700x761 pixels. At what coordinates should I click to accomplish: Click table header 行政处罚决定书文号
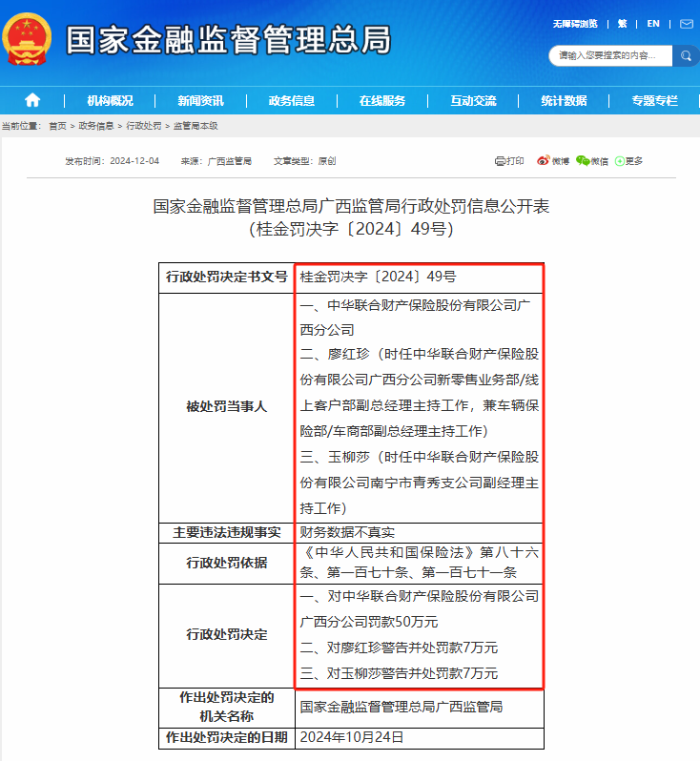[227, 278]
